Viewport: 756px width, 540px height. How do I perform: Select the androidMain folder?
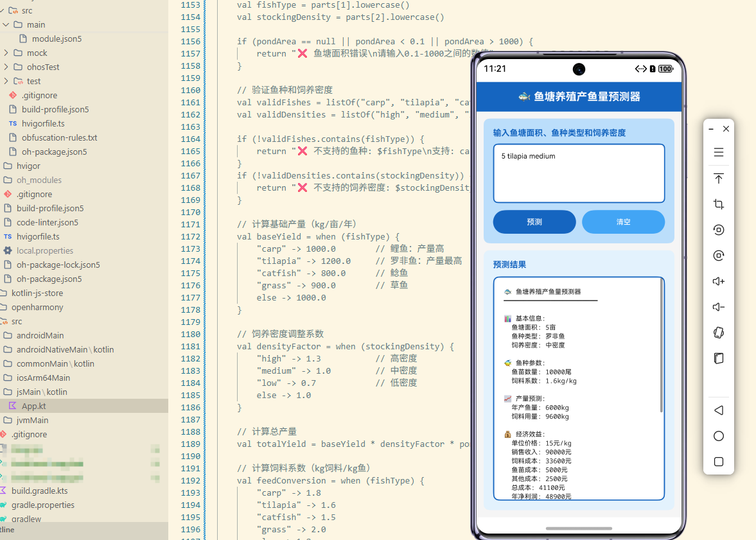click(40, 336)
